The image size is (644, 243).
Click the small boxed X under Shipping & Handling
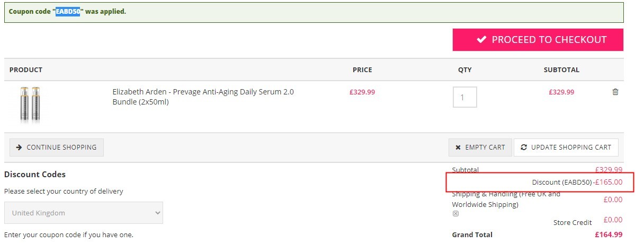[x=455, y=214]
